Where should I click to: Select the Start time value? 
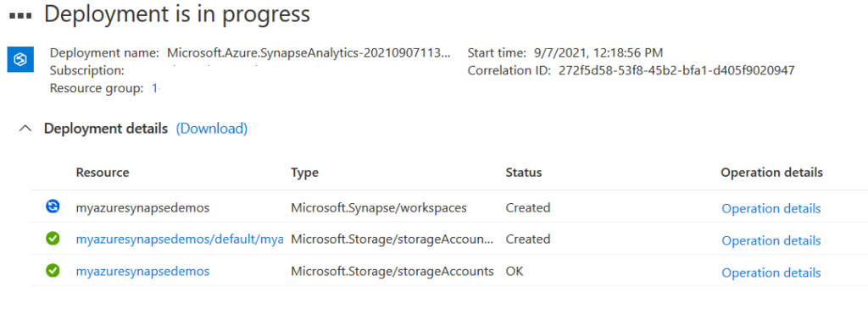598,53
